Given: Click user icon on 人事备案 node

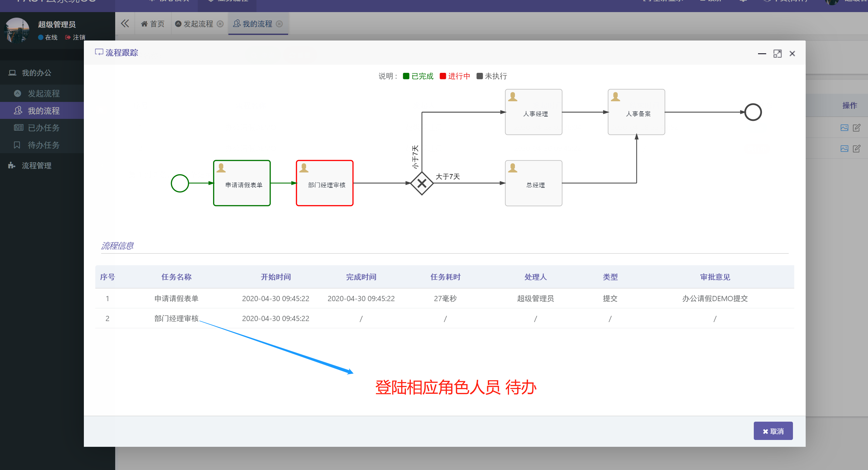Looking at the screenshot, I should coord(616,97).
